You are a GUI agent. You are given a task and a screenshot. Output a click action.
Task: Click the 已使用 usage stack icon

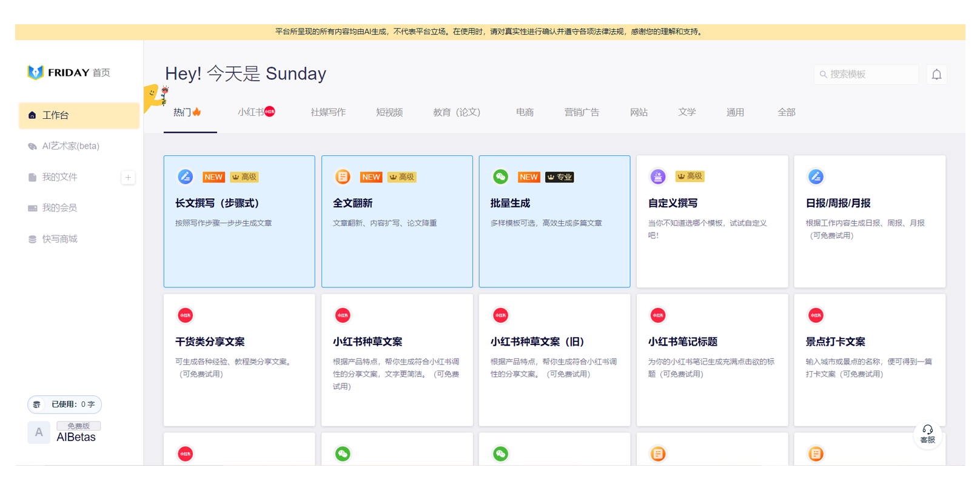tap(37, 404)
